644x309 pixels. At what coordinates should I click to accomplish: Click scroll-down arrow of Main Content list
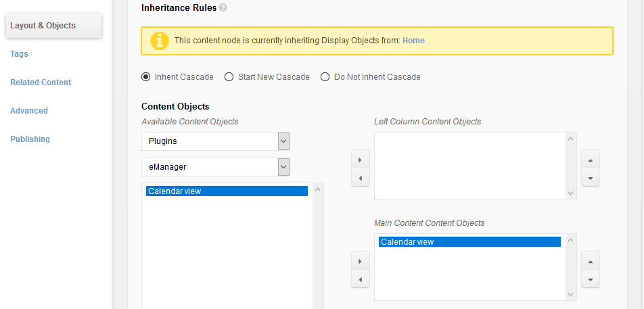(x=570, y=294)
